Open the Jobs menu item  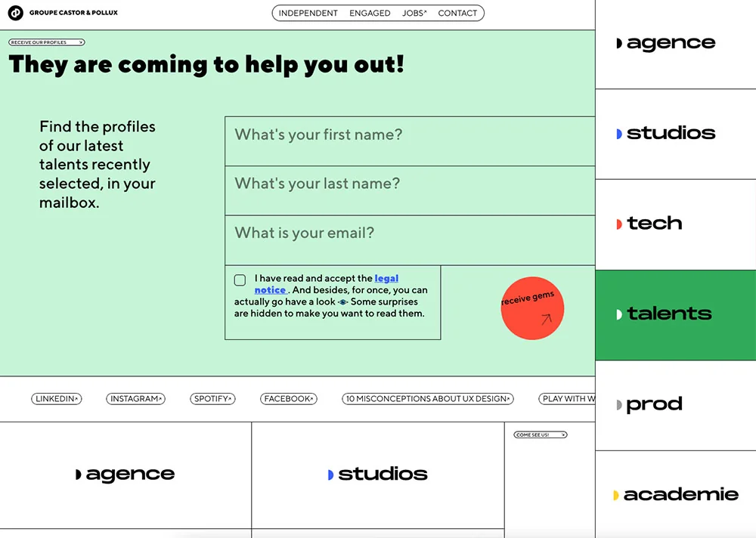414,13
